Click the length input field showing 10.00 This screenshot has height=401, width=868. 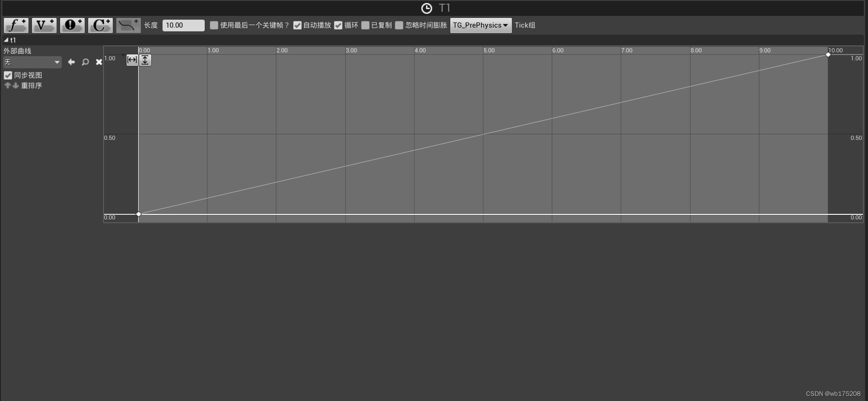[183, 25]
